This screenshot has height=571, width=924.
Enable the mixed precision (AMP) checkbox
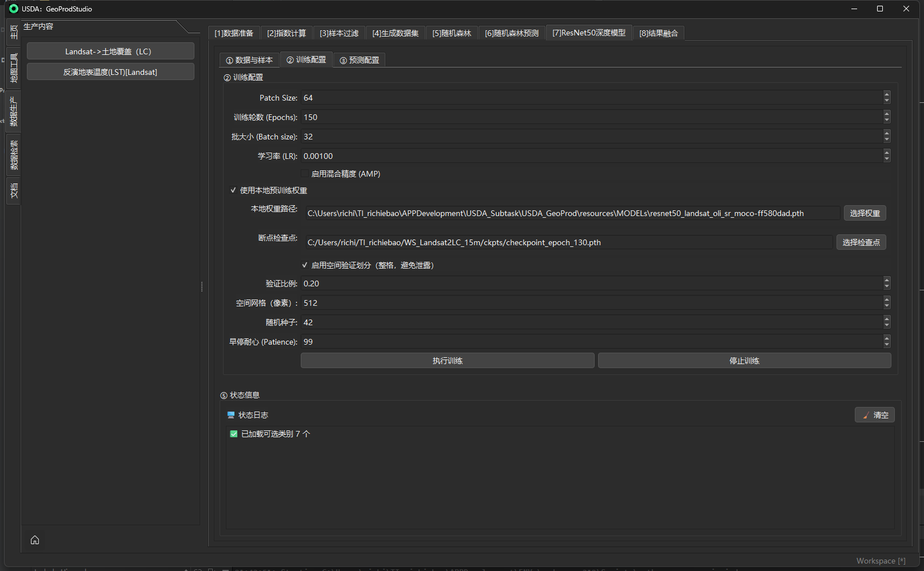click(305, 174)
